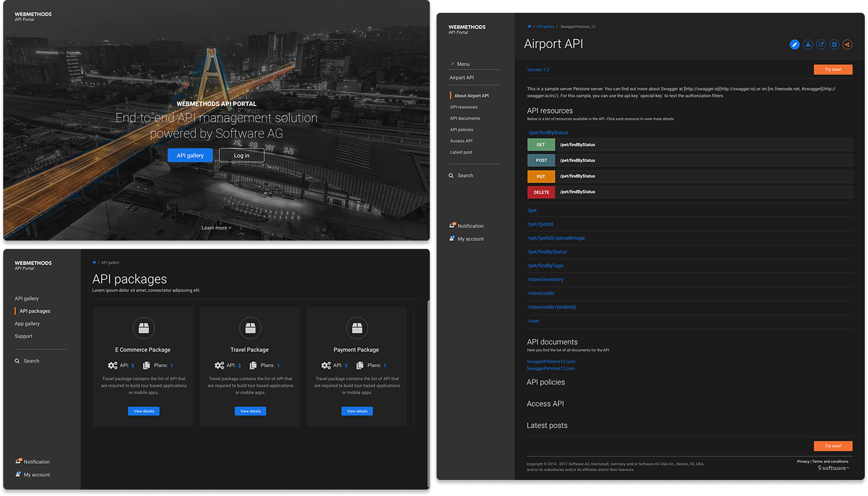This screenshot has width=868, height=496.
Task: Click the blue API gallery button on hero
Action: 190,155
